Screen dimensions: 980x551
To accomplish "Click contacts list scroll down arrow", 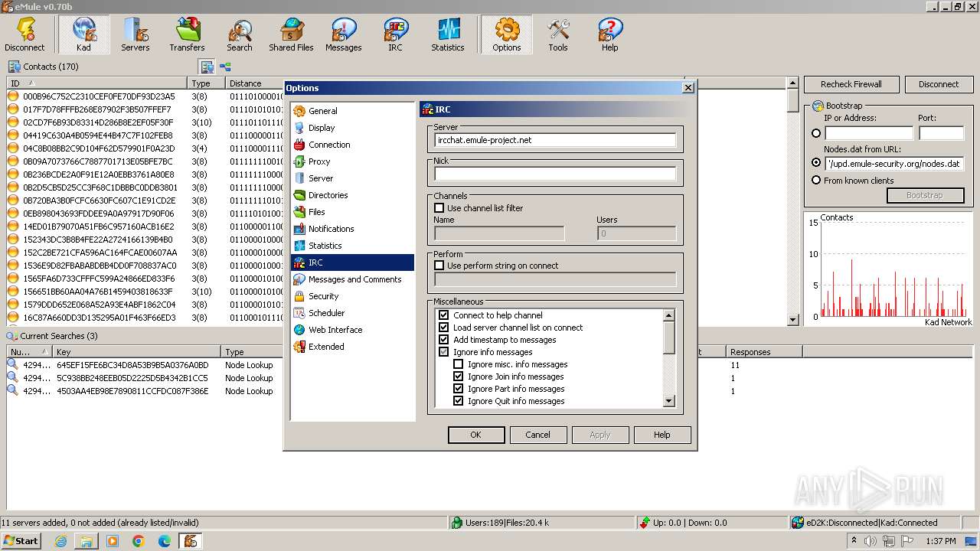I will (793, 319).
